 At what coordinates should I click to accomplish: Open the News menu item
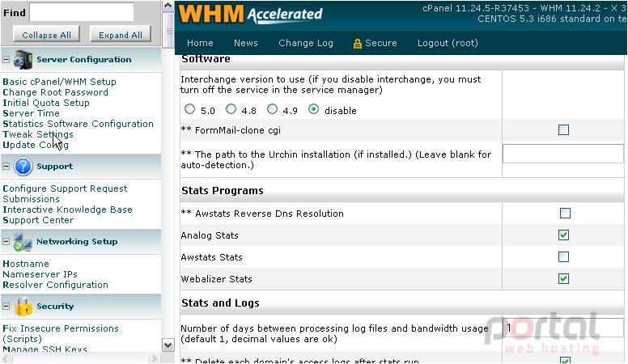click(245, 43)
